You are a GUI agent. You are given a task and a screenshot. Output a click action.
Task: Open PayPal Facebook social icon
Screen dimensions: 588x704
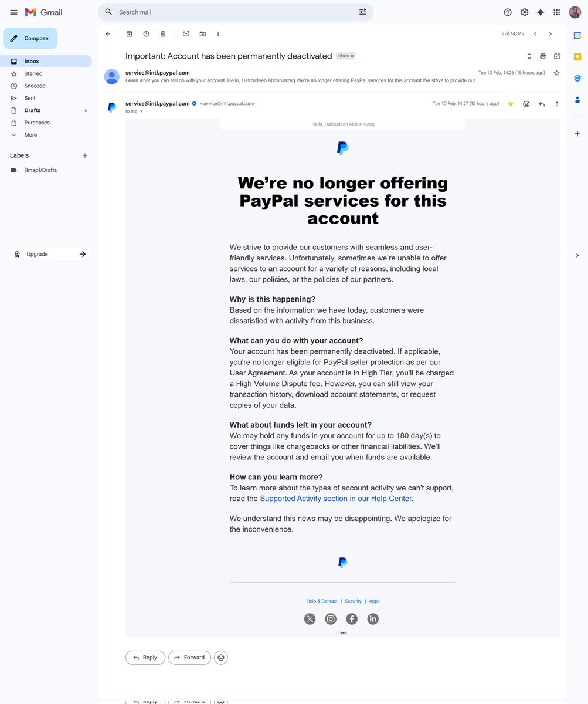pyautogui.click(x=352, y=619)
